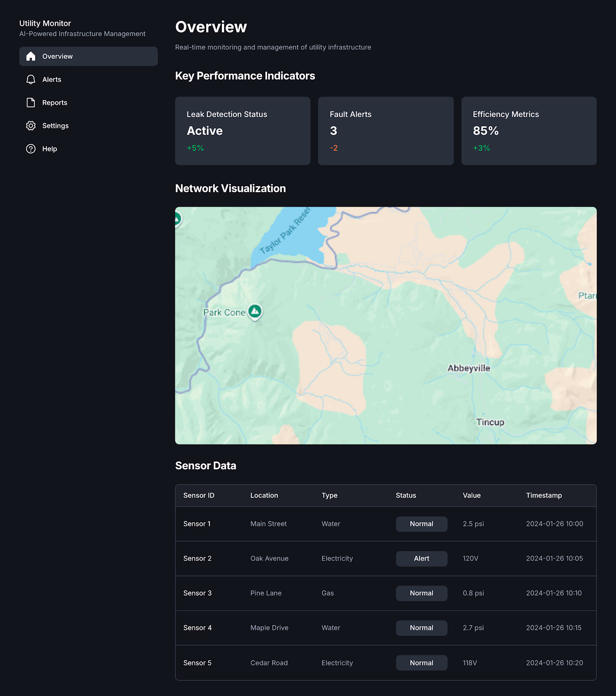Screen dimensions: 616x696
Task: Click the Reports document icon
Action: pos(31,103)
